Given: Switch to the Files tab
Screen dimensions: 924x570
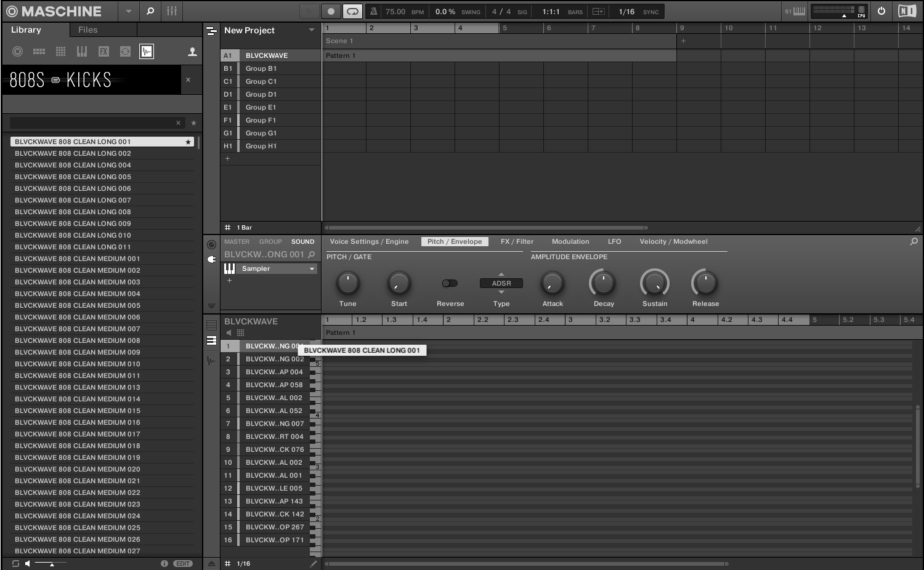Looking at the screenshot, I should point(87,30).
